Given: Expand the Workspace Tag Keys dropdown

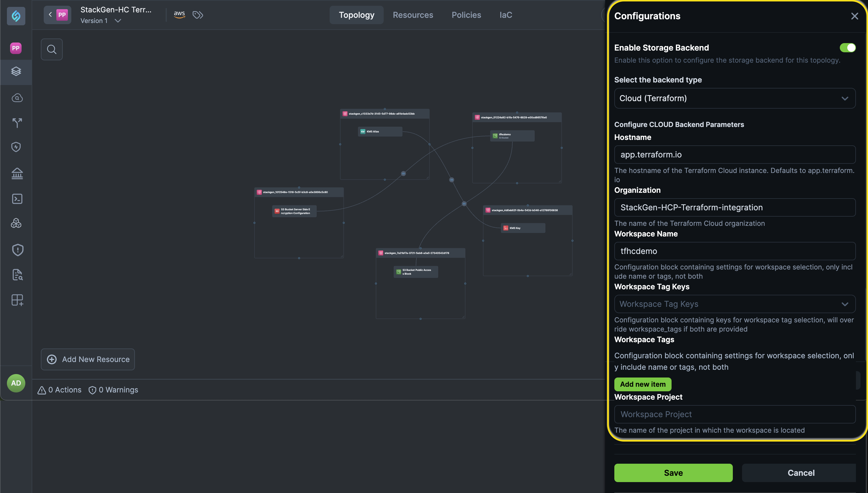Looking at the screenshot, I should 735,304.
